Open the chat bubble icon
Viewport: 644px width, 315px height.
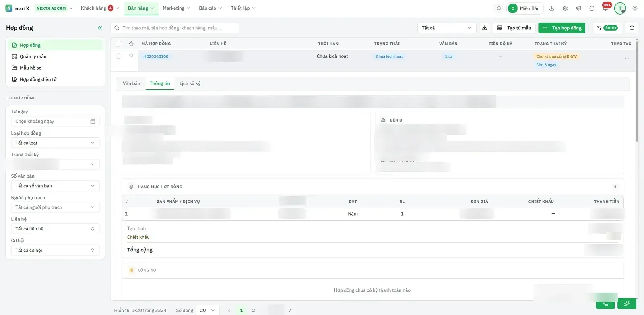592,8
